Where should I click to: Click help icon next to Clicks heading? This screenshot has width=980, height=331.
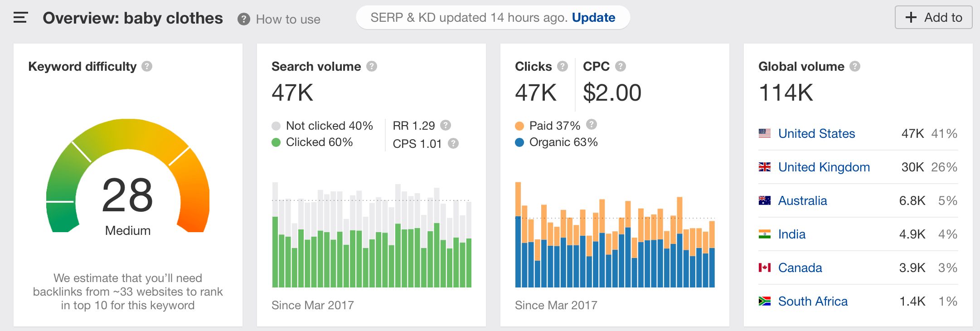click(563, 66)
